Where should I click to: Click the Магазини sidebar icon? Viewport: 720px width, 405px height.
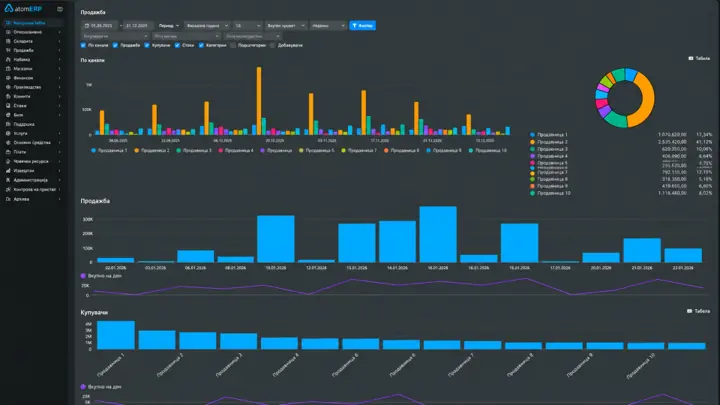point(8,69)
